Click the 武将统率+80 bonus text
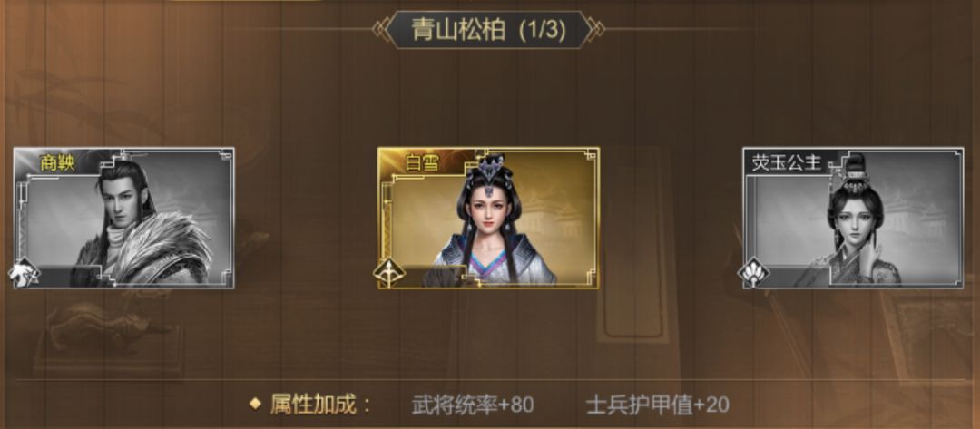980x429 pixels. tap(473, 405)
